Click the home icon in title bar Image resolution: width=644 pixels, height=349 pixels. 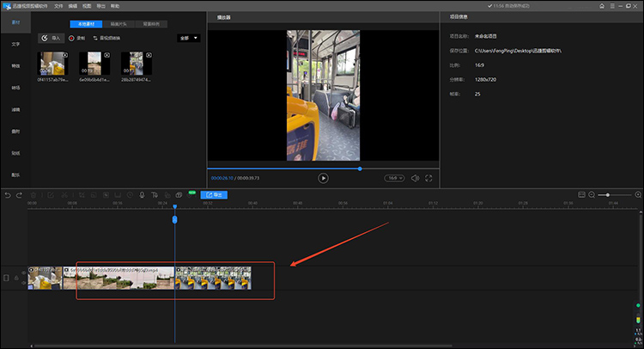(602, 6)
